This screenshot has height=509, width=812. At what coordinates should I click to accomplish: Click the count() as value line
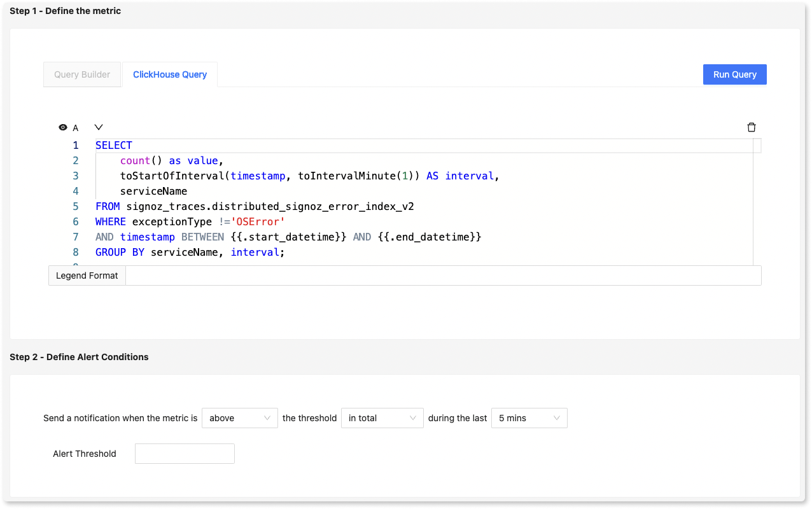(172, 160)
